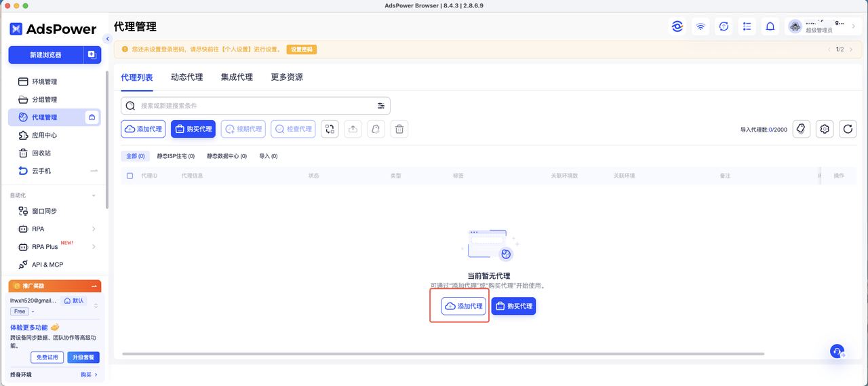Switch to the 动态代理 tab
Image resolution: width=868 pixels, height=386 pixels.
pyautogui.click(x=186, y=77)
